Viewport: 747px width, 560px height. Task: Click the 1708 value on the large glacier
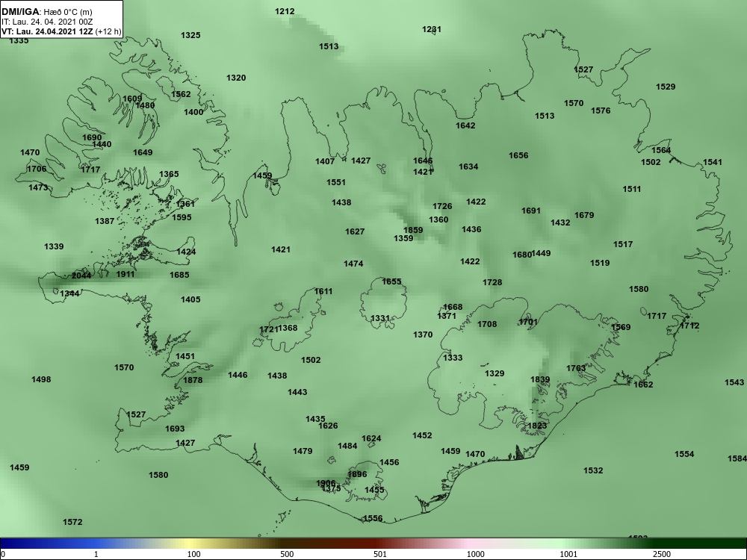tap(487, 324)
